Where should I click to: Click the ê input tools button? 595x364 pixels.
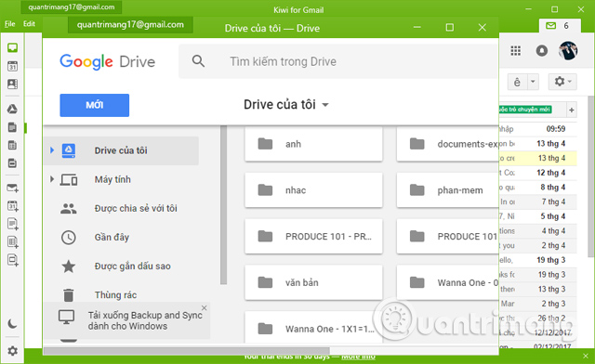click(x=517, y=82)
